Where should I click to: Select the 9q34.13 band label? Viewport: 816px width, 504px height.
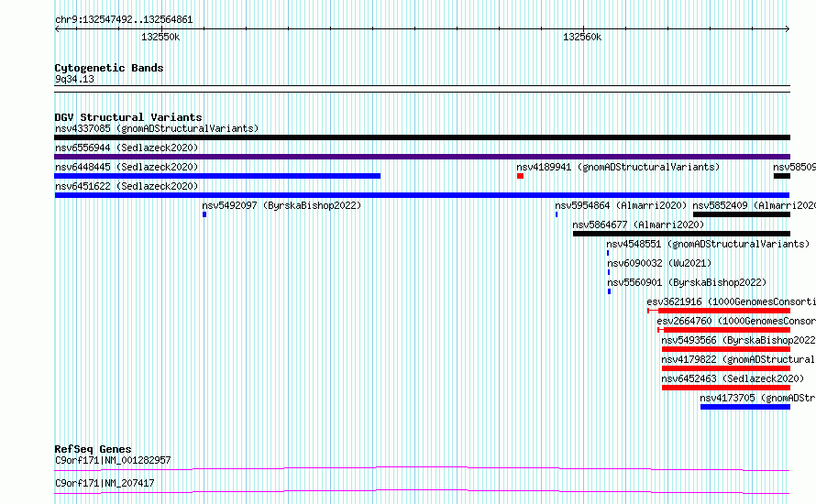(x=74, y=79)
